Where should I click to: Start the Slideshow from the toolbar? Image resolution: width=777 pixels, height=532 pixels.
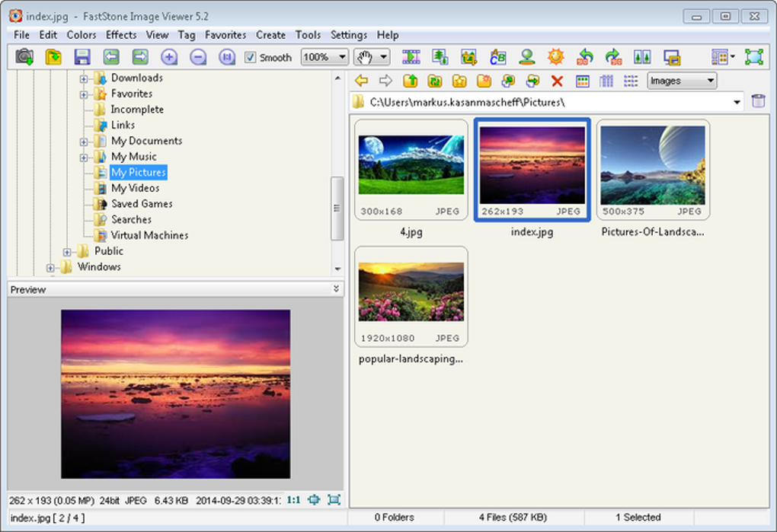point(411,57)
